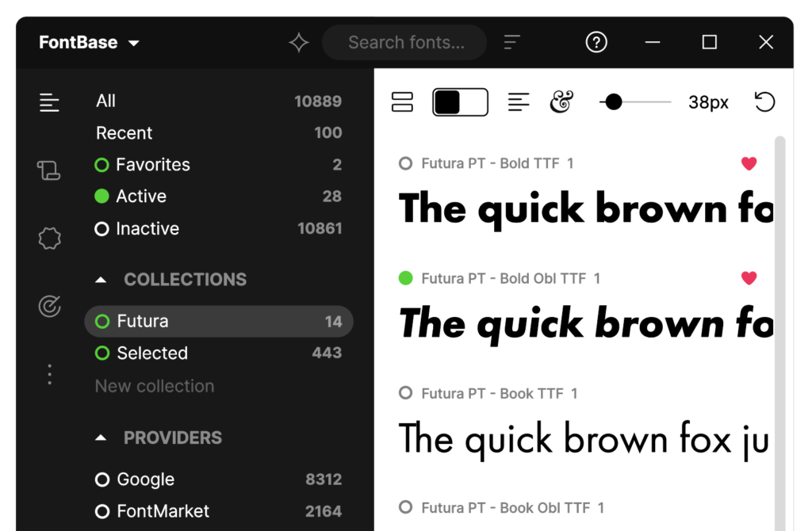Toggle the circle next to Inactive
Viewport: 812px width, 531px height.
point(102,229)
